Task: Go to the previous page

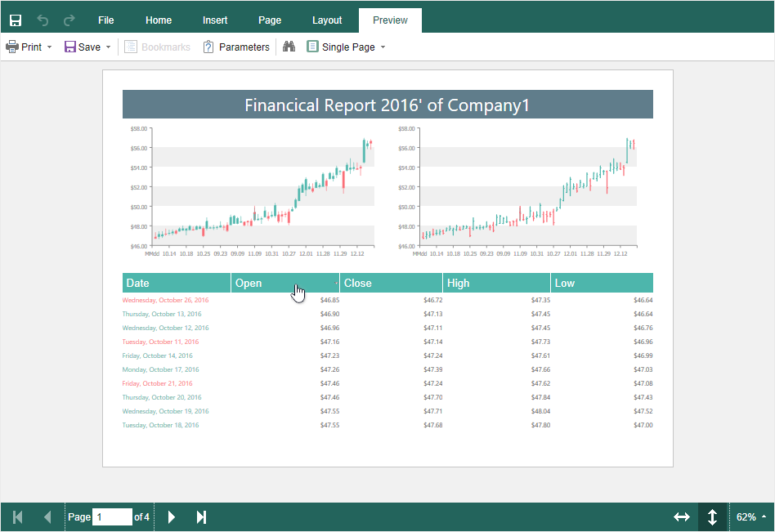Action: pyautogui.click(x=47, y=517)
